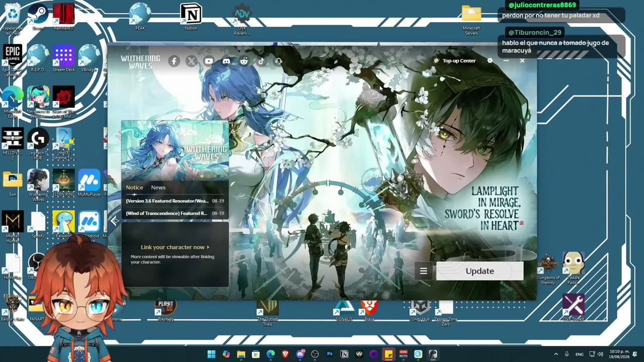Select the Remnant II desktop icon
The width and height of the screenshot is (644, 362).
click(64, 17)
